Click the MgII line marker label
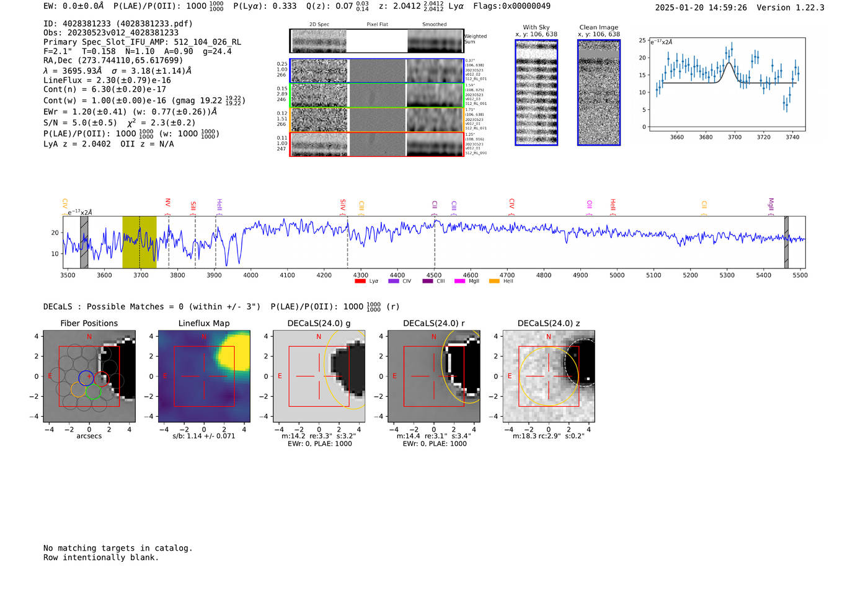Screen dimensions: 868x591 coord(771,205)
